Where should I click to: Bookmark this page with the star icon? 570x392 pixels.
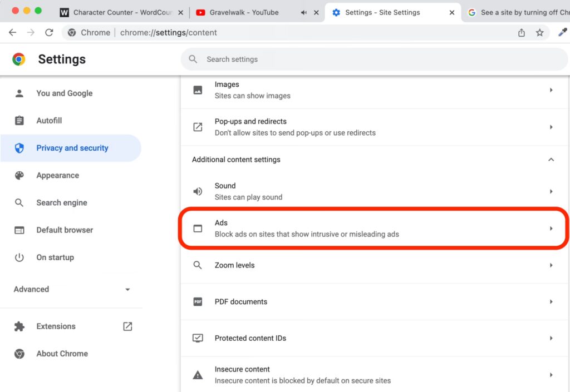click(x=539, y=33)
